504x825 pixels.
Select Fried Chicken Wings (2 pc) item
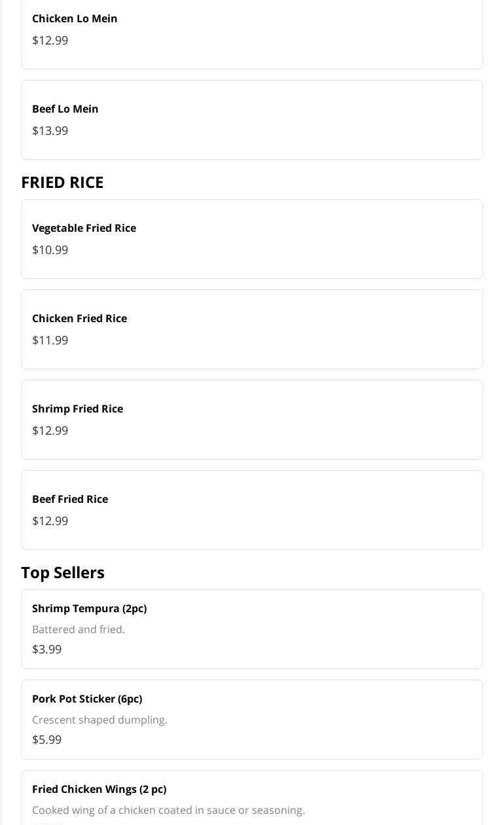99,789
